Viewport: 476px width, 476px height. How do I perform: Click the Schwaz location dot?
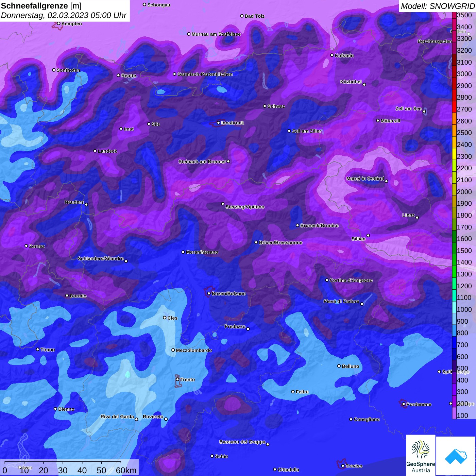tap(265, 106)
